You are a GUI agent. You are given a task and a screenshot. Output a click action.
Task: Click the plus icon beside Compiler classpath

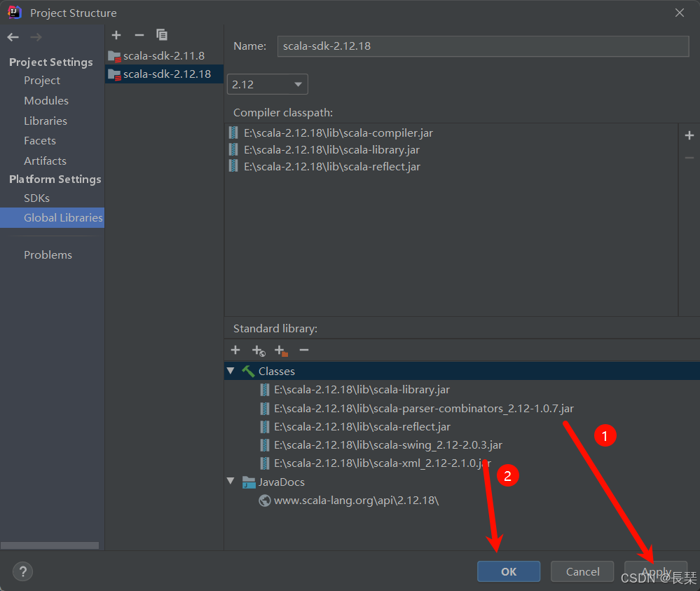point(689,135)
